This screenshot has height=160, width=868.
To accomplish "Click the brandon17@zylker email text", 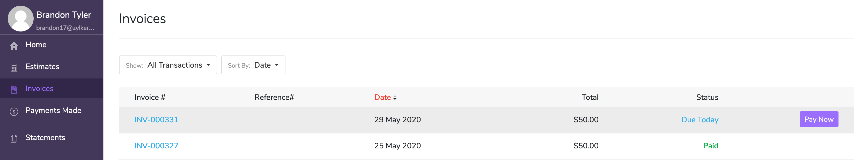I will 65,28.
